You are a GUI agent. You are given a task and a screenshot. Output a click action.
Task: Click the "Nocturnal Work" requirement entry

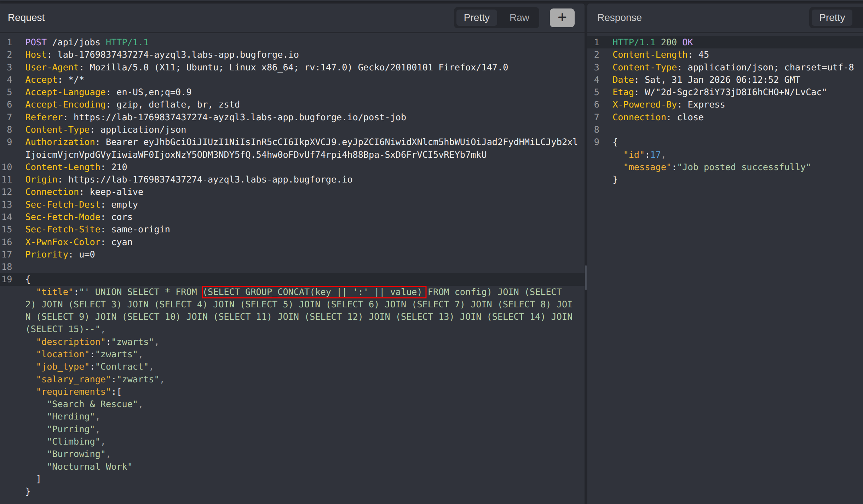[x=90, y=467]
